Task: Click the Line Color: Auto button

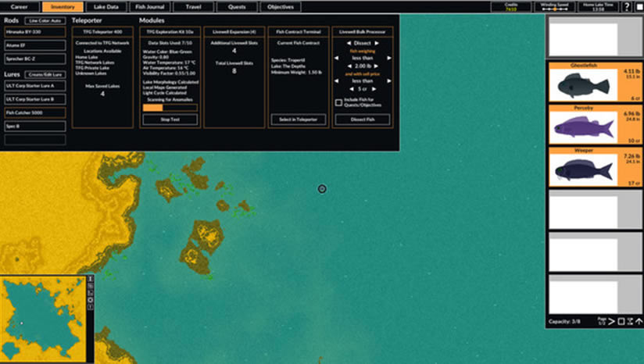Action: pyautogui.click(x=45, y=20)
